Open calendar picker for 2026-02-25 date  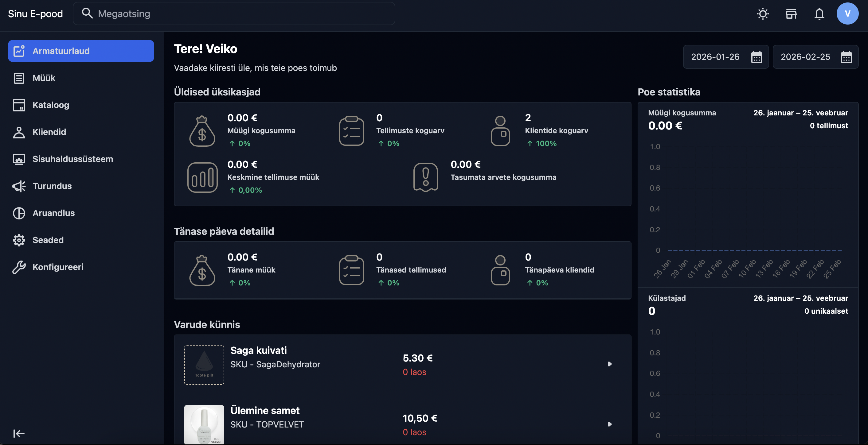tap(846, 57)
